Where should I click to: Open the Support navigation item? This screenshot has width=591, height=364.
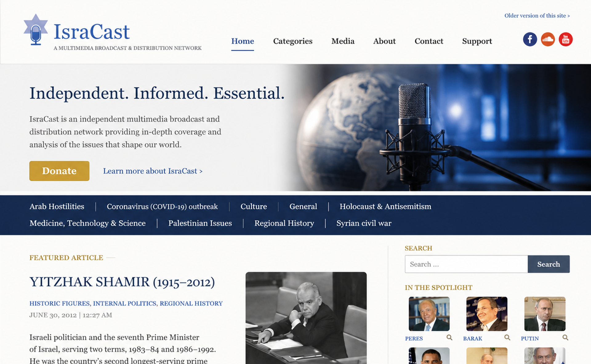coord(477,41)
